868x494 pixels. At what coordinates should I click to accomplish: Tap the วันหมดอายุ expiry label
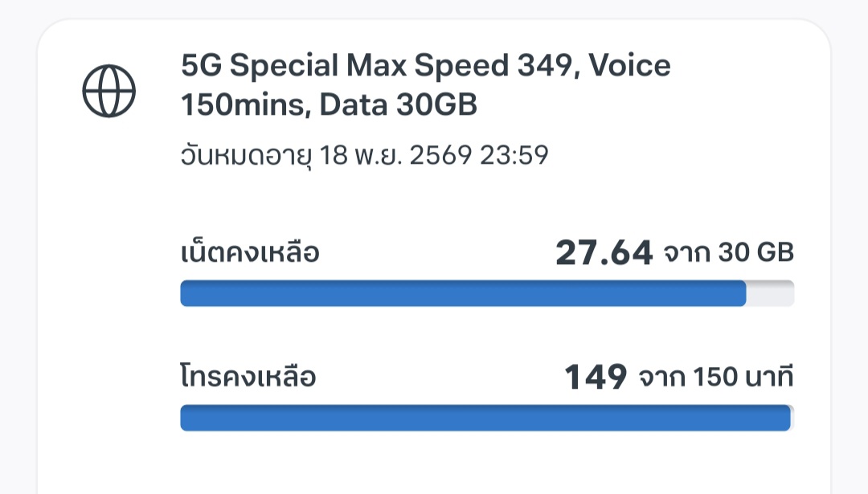(x=246, y=156)
